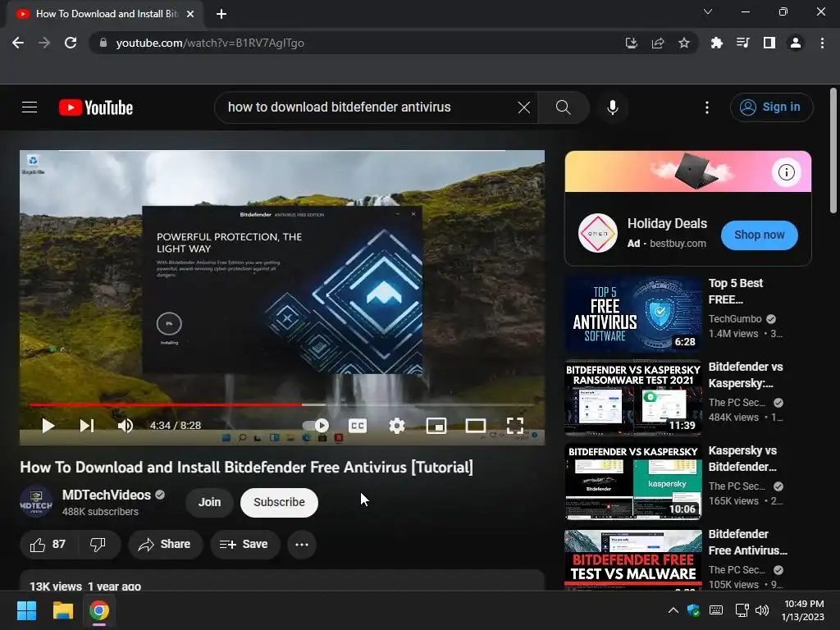
Task: Click inside the YouTube search box
Action: coord(370,107)
